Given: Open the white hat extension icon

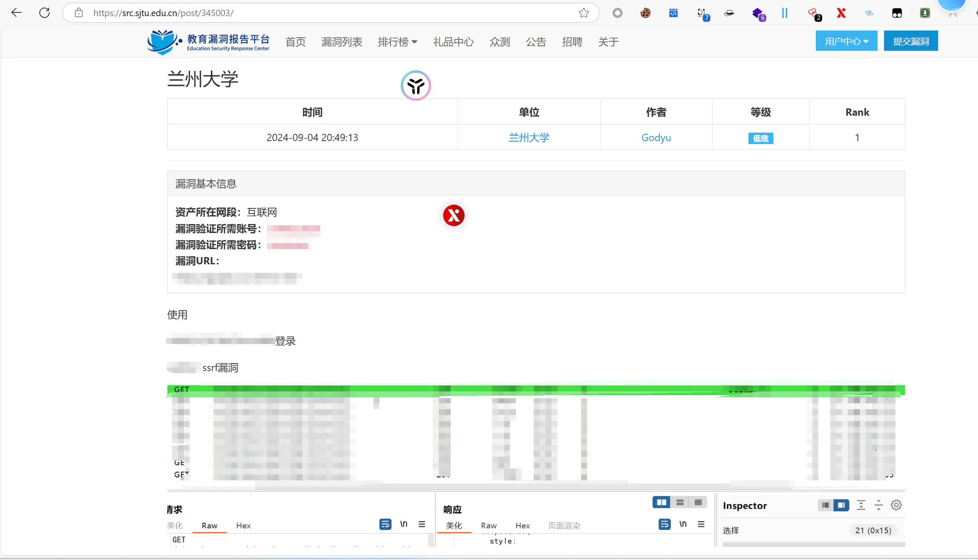Looking at the screenshot, I should coord(729,13).
